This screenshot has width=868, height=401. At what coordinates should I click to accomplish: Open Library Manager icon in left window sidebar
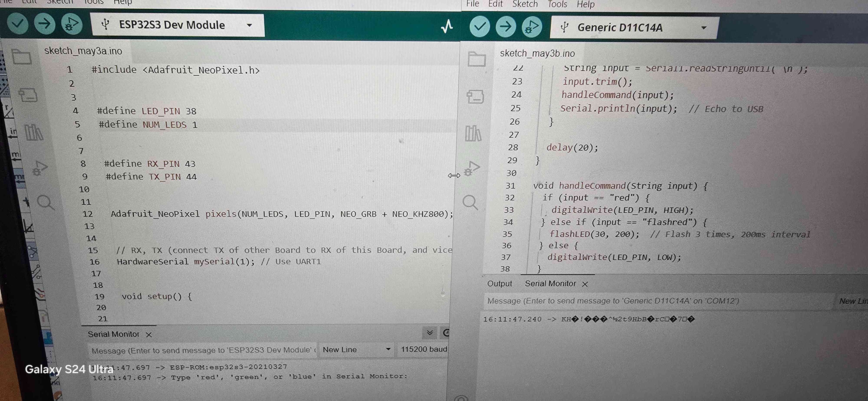tap(34, 132)
